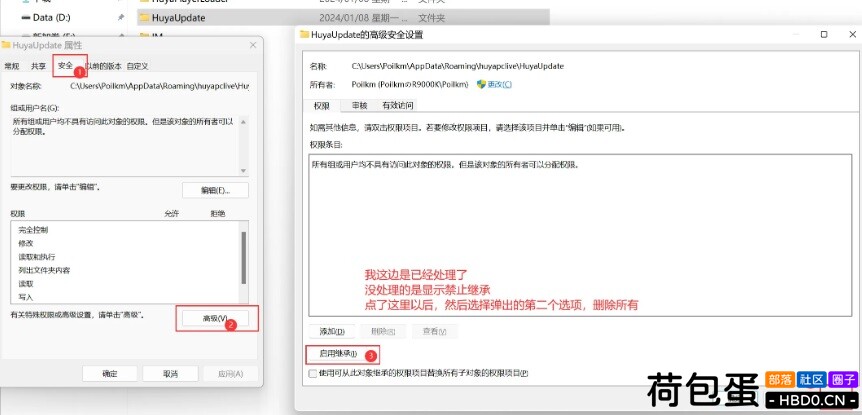Click the owner name Poilkm text
862x415 pixels.
[x=410, y=85]
